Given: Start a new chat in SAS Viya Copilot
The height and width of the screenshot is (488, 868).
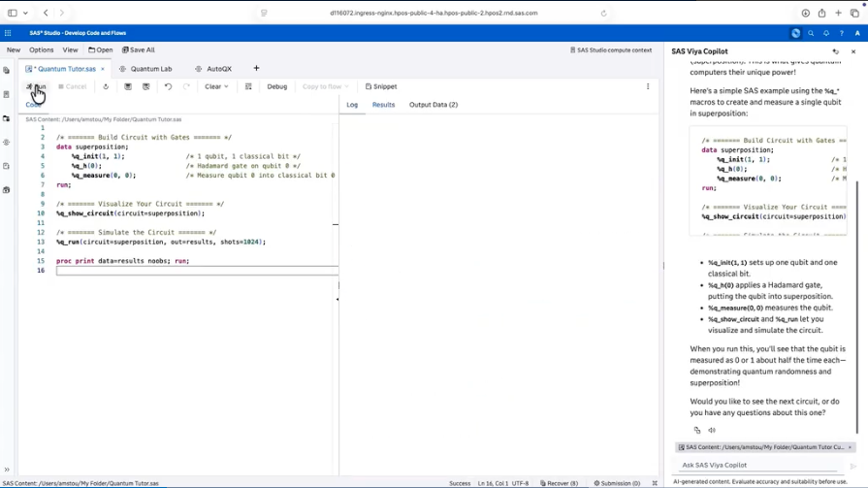Looking at the screenshot, I should pos(835,51).
